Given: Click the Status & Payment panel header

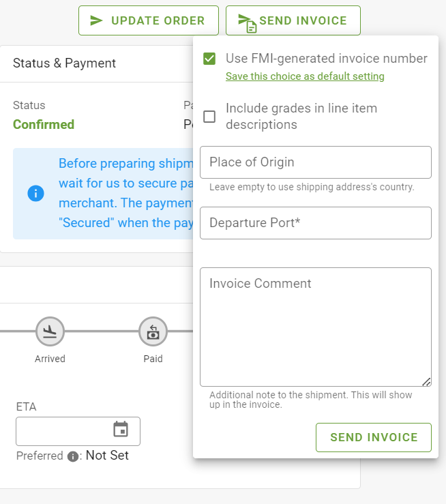Looking at the screenshot, I should coord(96,63).
